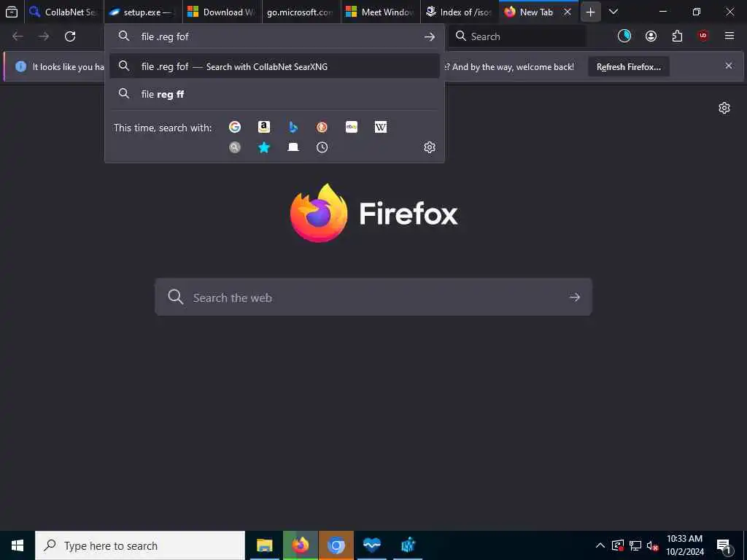Click the Search the web box
Image resolution: width=747 pixels, height=560 pixels.
(373, 297)
